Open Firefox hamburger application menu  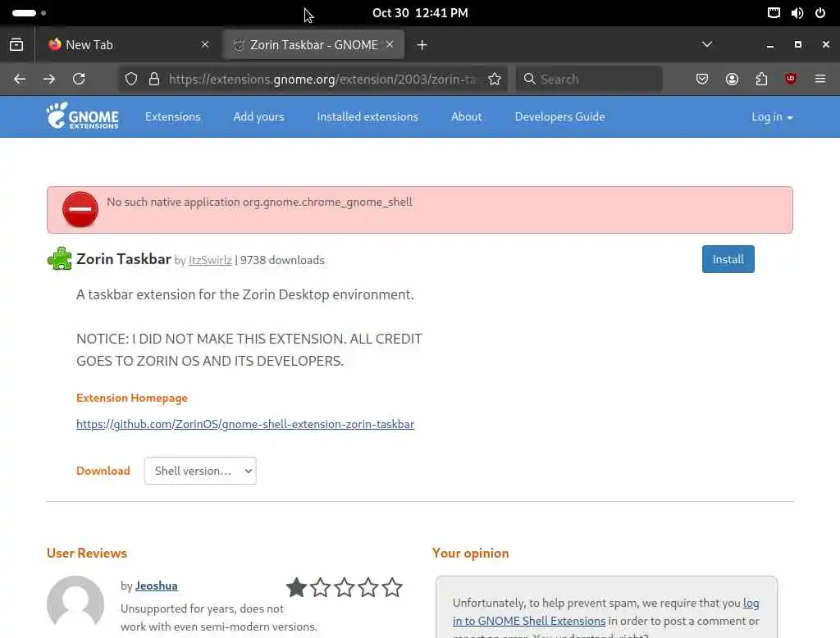tap(820, 80)
